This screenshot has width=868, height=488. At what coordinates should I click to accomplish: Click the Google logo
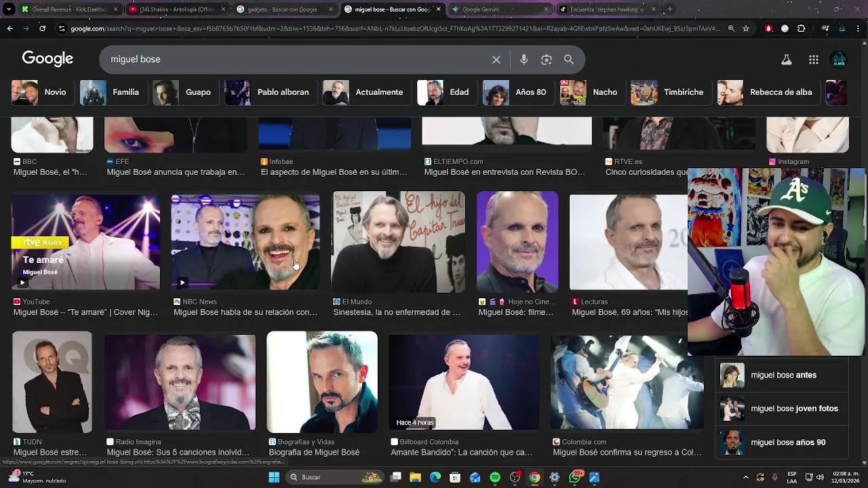click(47, 59)
